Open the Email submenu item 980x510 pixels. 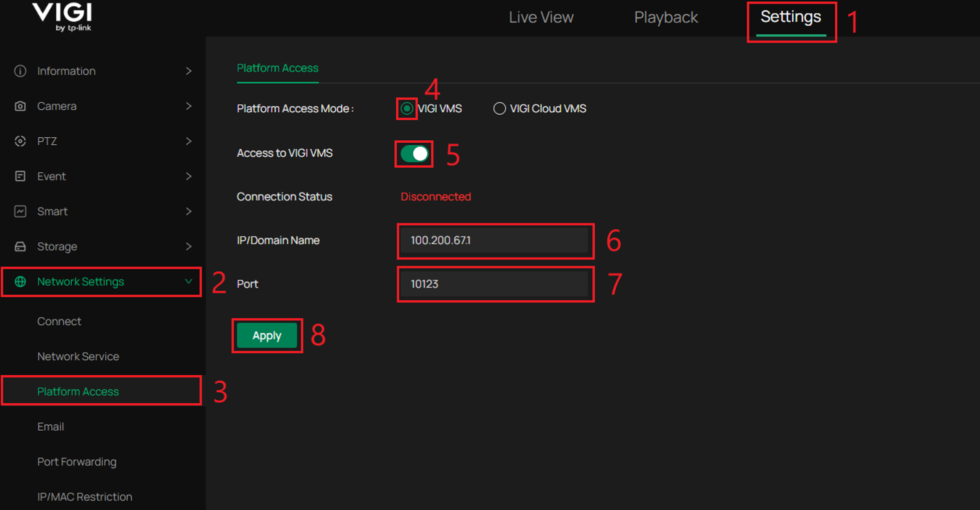click(50, 427)
